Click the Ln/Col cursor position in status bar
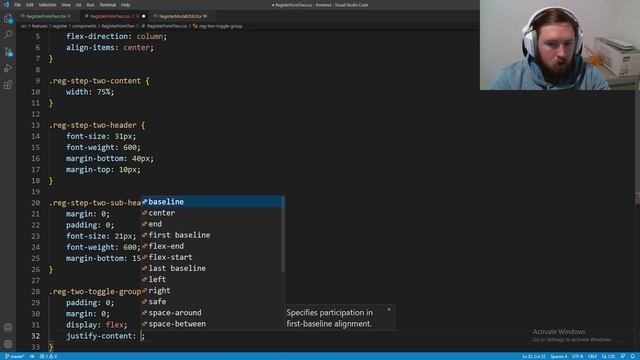The image size is (640, 360). (533, 356)
